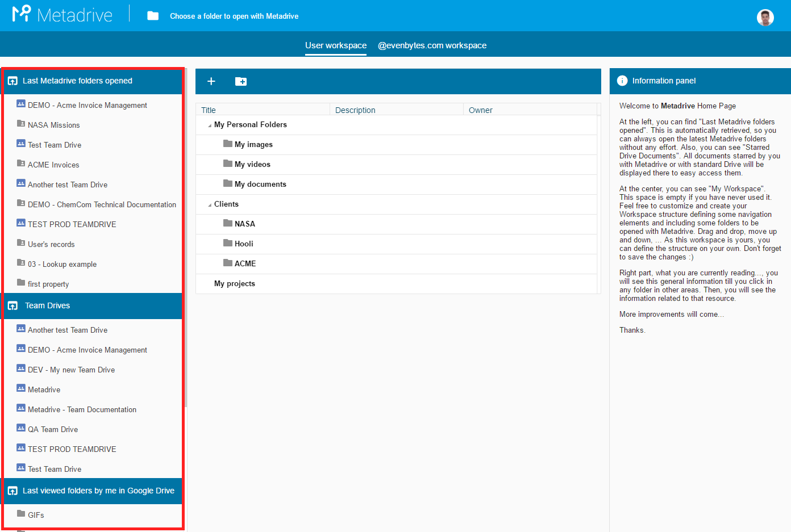
Task: Switch to @evenbytes.com workspace tab
Action: (x=432, y=45)
